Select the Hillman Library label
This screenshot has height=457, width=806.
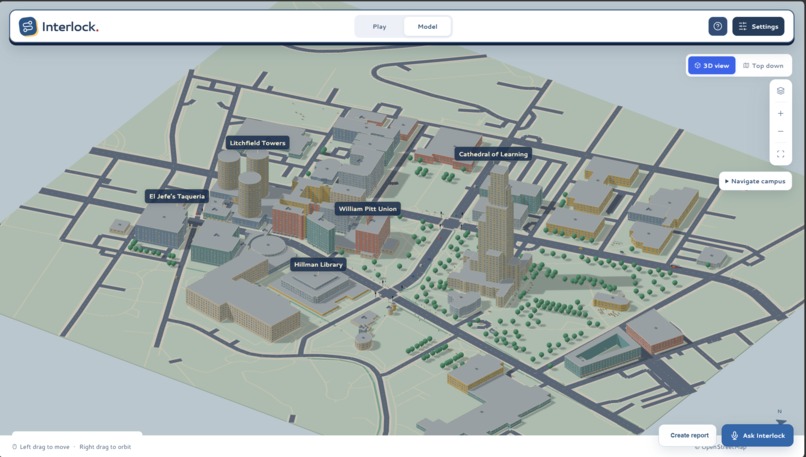point(318,265)
